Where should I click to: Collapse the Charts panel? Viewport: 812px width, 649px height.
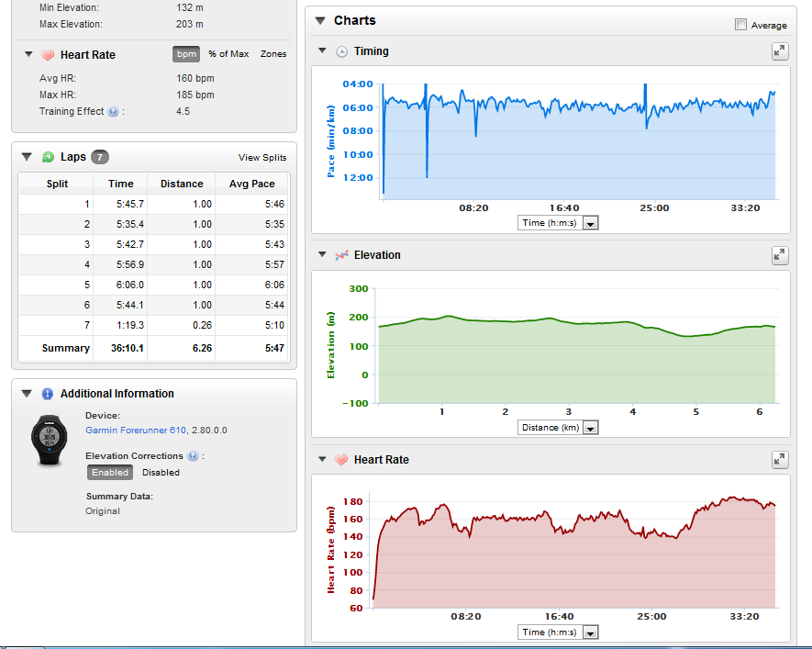320,20
